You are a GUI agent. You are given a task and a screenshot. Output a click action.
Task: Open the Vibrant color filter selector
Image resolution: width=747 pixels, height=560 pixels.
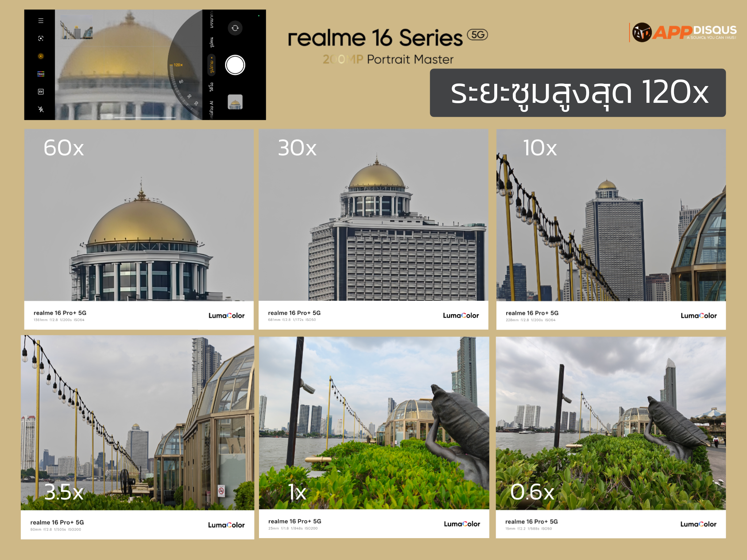[x=41, y=74]
